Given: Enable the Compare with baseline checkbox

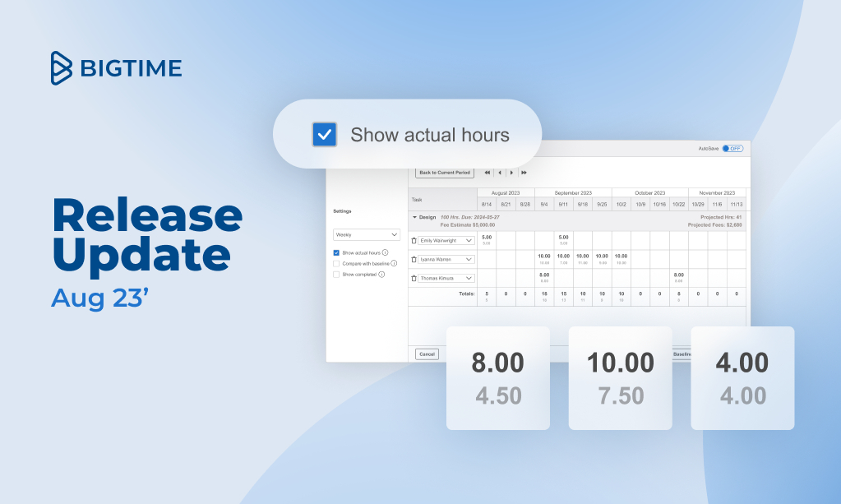Looking at the screenshot, I should click(336, 264).
